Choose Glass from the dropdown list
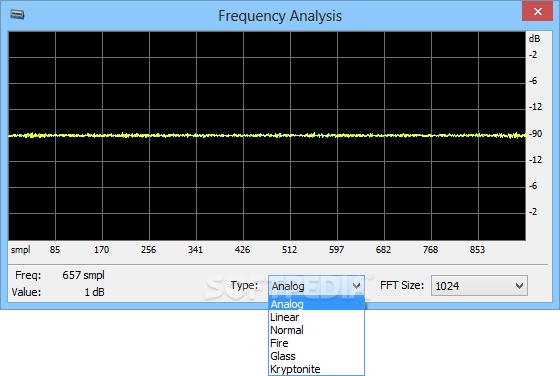The width and height of the screenshot is (560, 376). pyautogui.click(x=316, y=356)
